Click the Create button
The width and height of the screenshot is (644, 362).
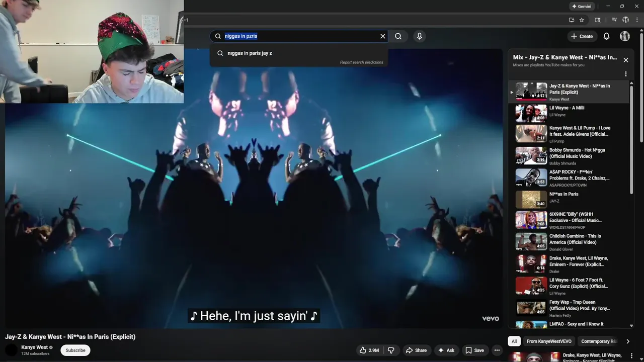(x=582, y=36)
